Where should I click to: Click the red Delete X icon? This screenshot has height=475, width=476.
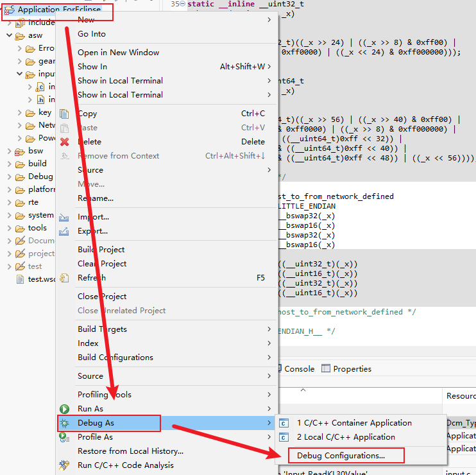click(x=64, y=142)
